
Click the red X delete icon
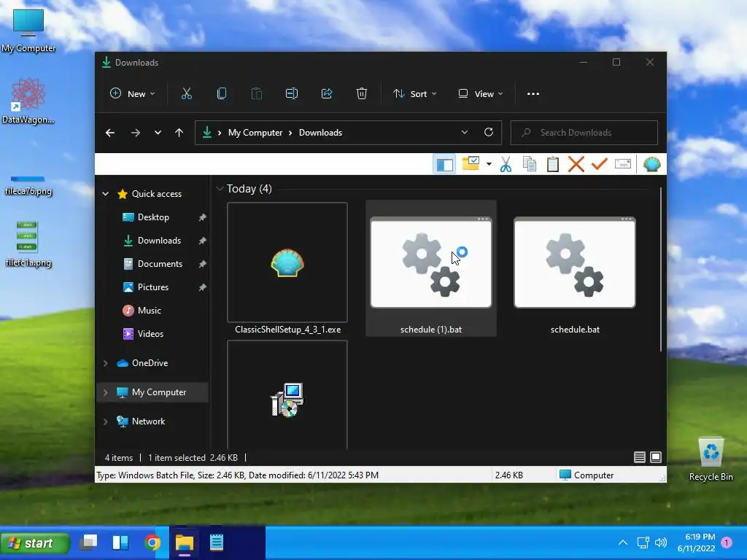(576, 164)
